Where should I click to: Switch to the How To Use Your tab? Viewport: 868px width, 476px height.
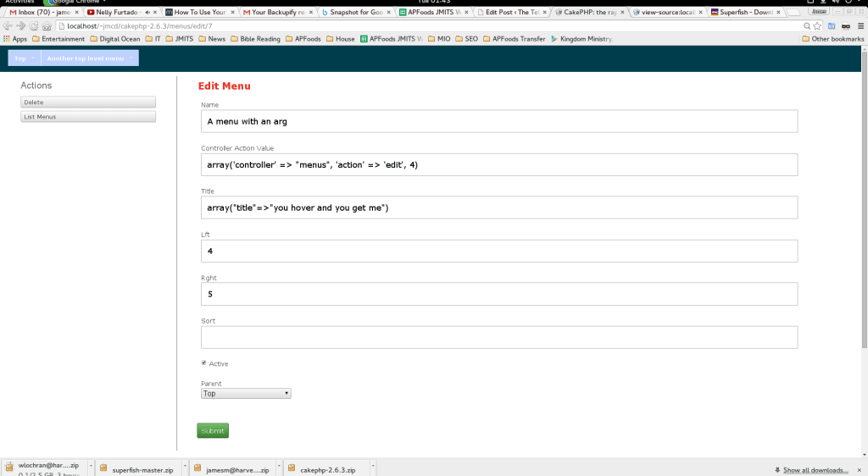(199, 12)
